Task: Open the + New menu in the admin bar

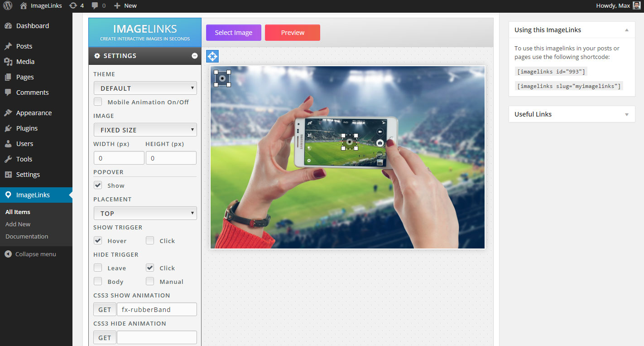Action: [x=125, y=5]
